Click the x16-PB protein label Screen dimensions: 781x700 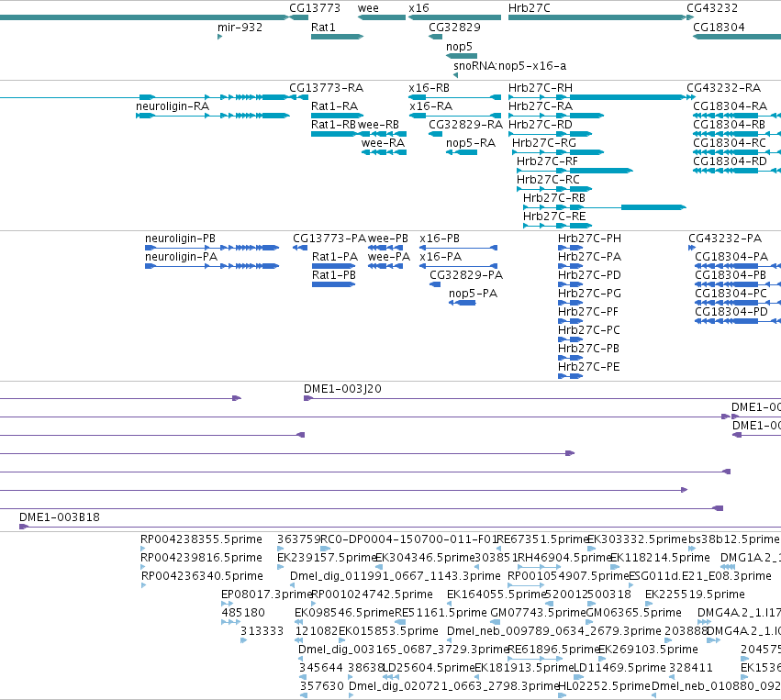(x=440, y=239)
